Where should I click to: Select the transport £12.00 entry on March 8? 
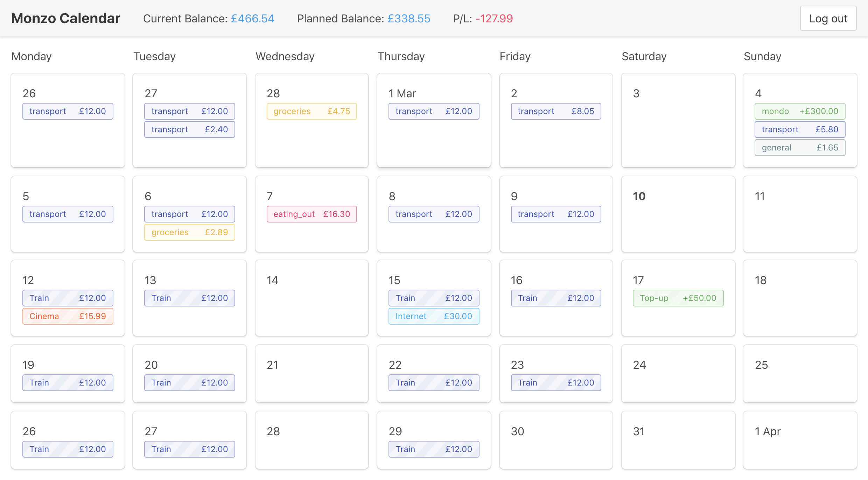(434, 214)
